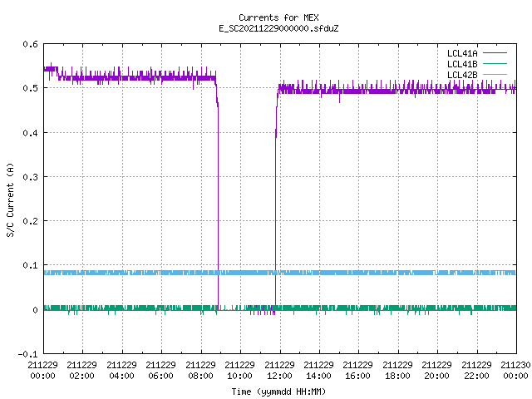Click the x-axis time label 14:00
This screenshot has width=532, height=399.
pyautogui.click(x=318, y=376)
